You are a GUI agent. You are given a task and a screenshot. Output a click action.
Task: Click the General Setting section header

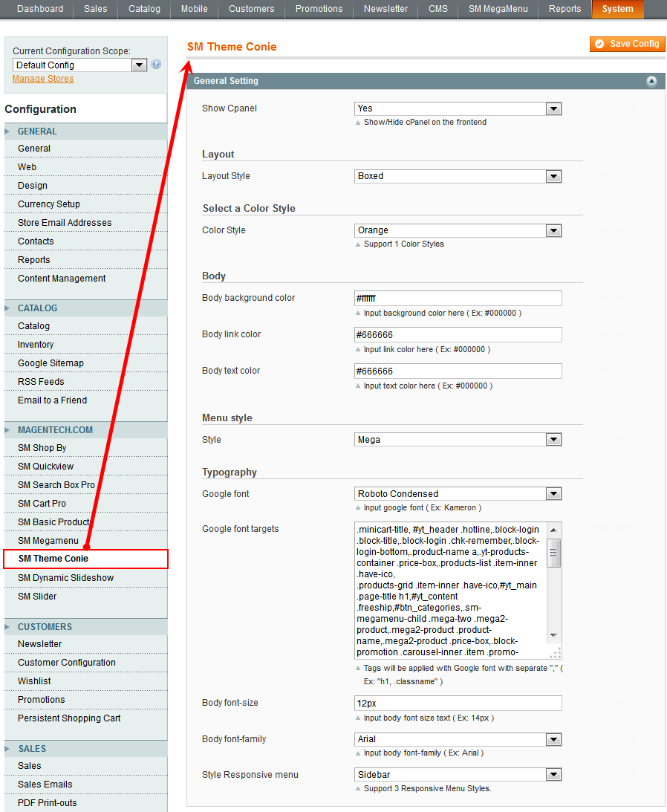[x=425, y=81]
